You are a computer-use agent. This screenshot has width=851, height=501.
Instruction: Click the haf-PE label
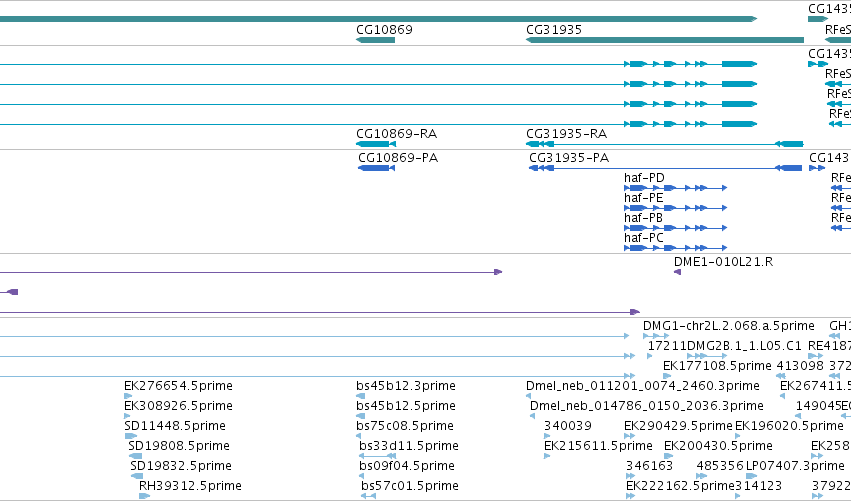click(x=644, y=198)
